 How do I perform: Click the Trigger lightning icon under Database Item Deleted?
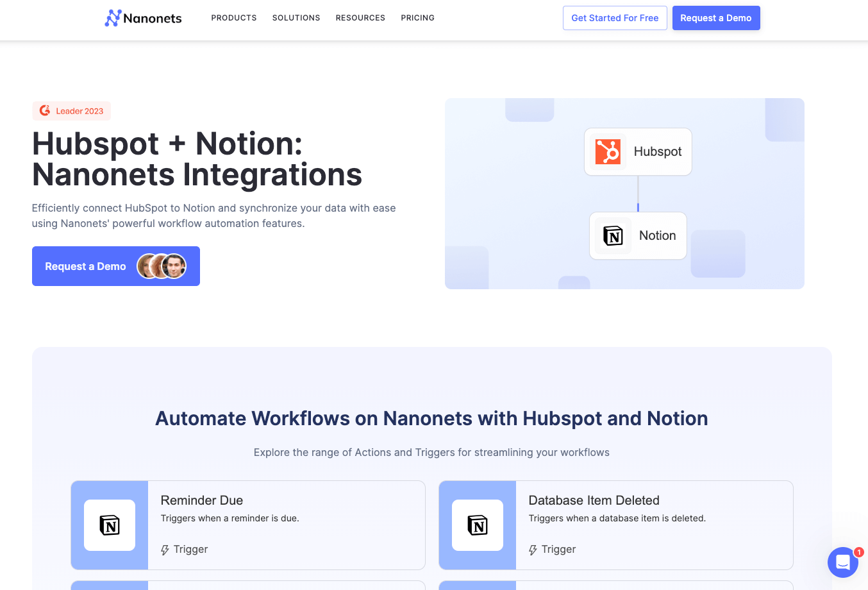pyautogui.click(x=533, y=550)
